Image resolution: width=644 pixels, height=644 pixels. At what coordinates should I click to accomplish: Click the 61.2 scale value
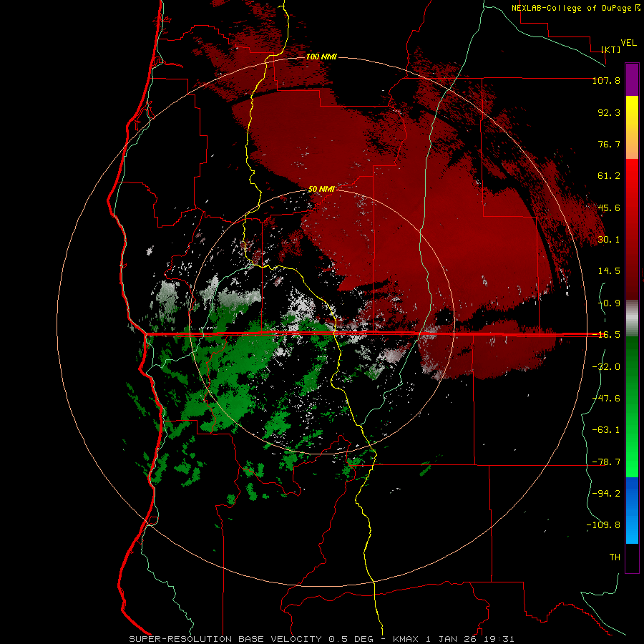(x=609, y=176)
